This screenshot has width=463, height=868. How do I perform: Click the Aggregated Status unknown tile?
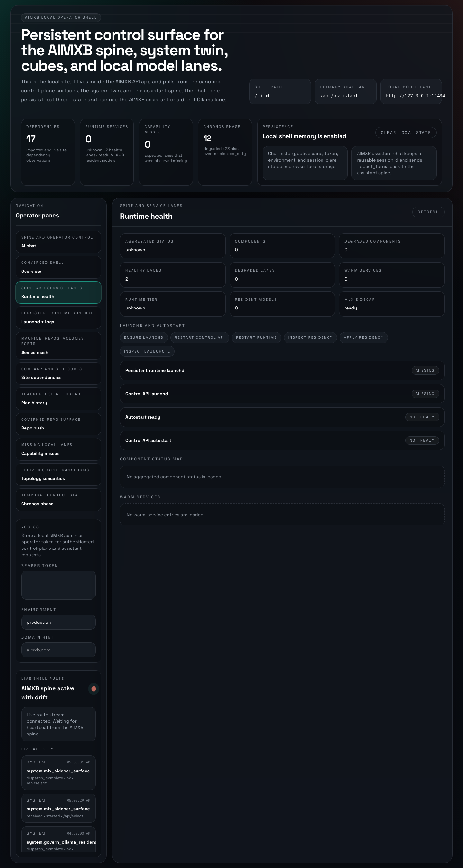(173, 246)
